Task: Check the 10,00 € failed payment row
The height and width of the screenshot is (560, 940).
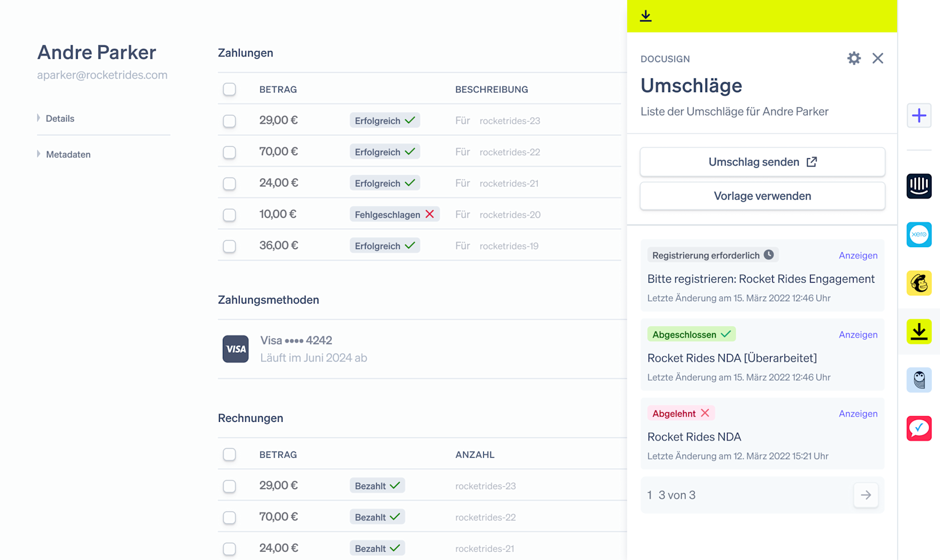Action: (x=229, y=215)
